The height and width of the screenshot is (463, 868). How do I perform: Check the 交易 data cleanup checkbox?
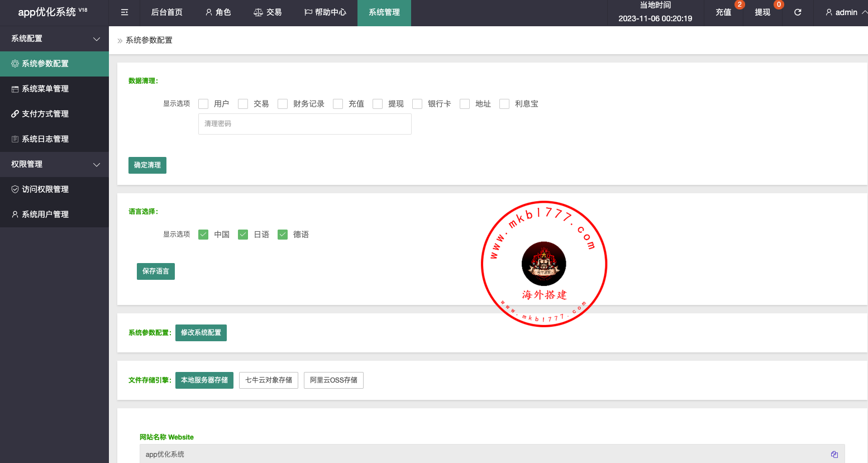pos(243,104)
